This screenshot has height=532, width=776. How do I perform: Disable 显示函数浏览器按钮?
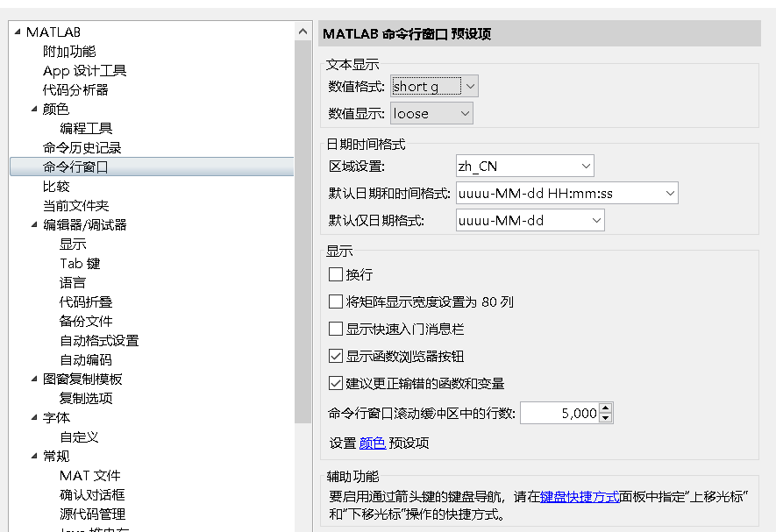335,357
